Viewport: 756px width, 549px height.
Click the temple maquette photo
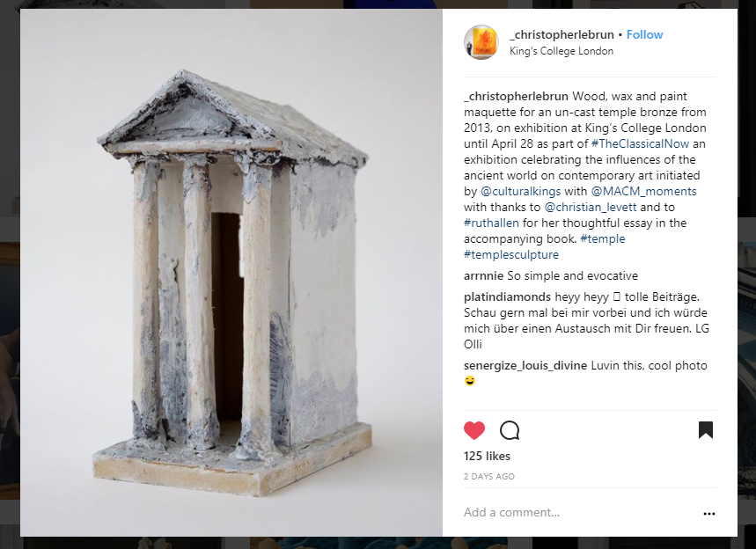[x=231, y=273]
